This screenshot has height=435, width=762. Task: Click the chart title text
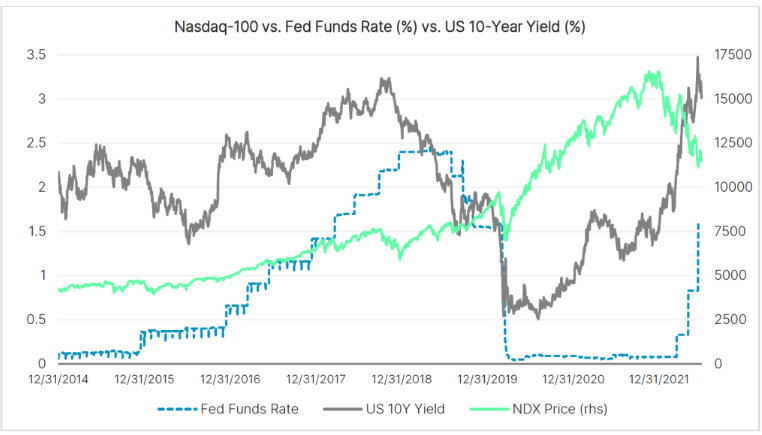(x=381, y=26)
